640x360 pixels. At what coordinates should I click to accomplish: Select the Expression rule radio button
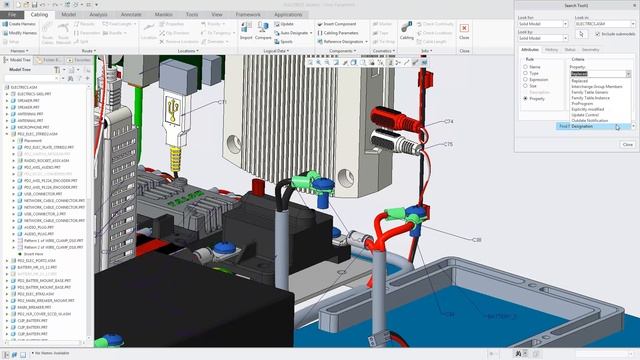(x=526, y=80)
